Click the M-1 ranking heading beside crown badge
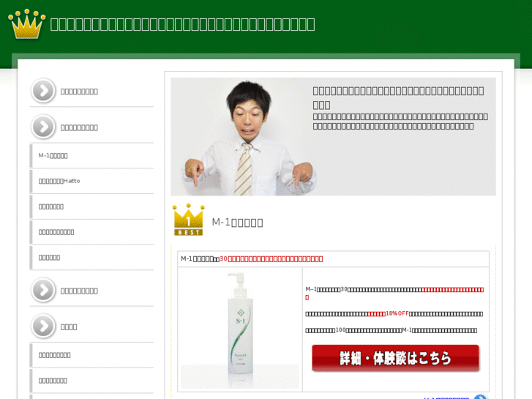Screen dimensions: 532x399 tap(237, 223)
